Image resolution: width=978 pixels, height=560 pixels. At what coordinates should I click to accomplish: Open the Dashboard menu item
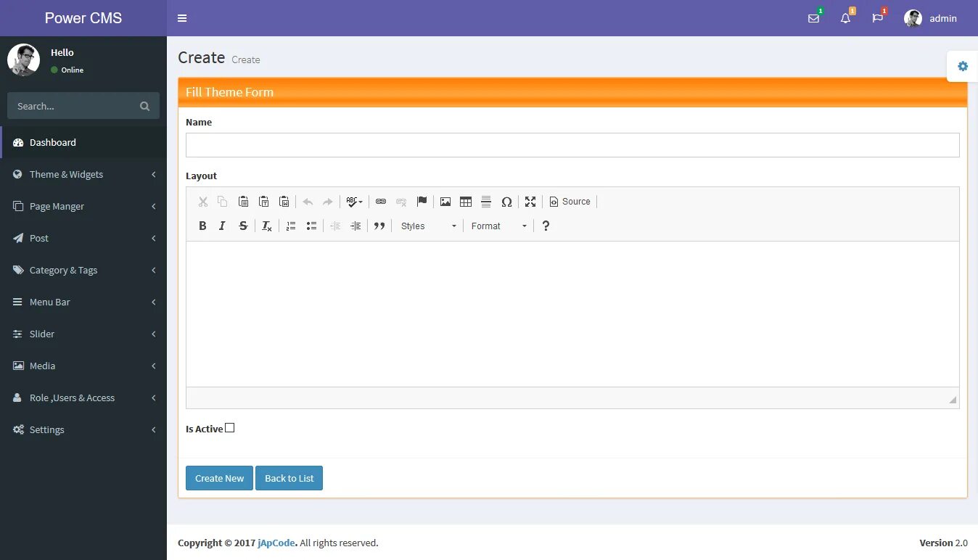[83, 142]
